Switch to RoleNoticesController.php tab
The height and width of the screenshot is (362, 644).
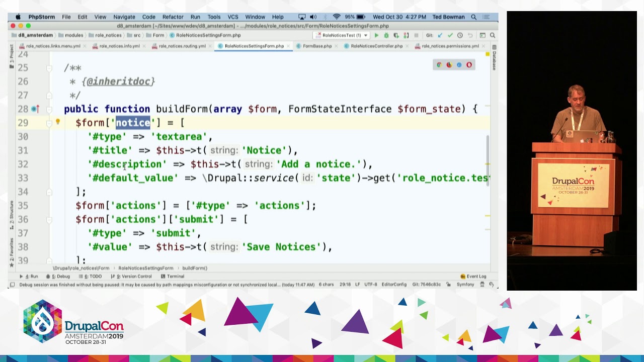pyautogui.click(x=376, y=46)
